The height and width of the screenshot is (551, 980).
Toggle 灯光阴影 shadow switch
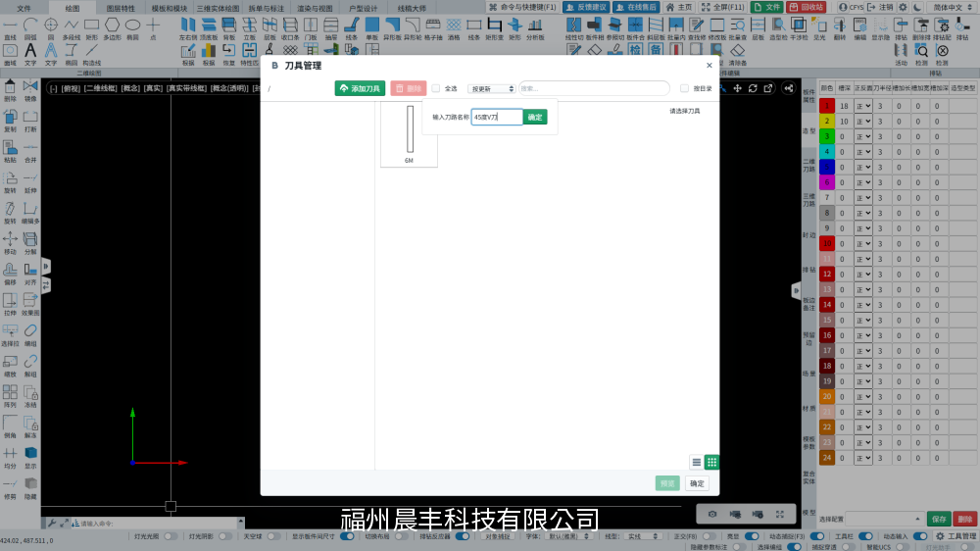pos(224,536)
